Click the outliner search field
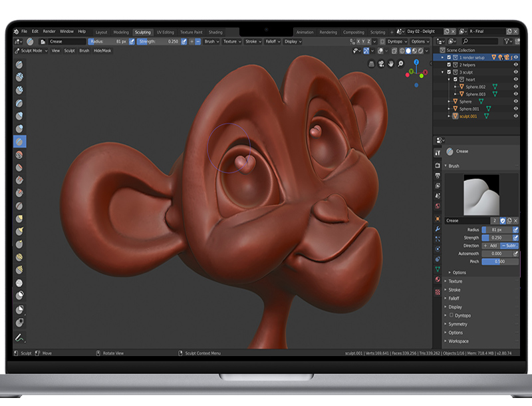Screen dimensions: 532x406 [x=479, y=41]
